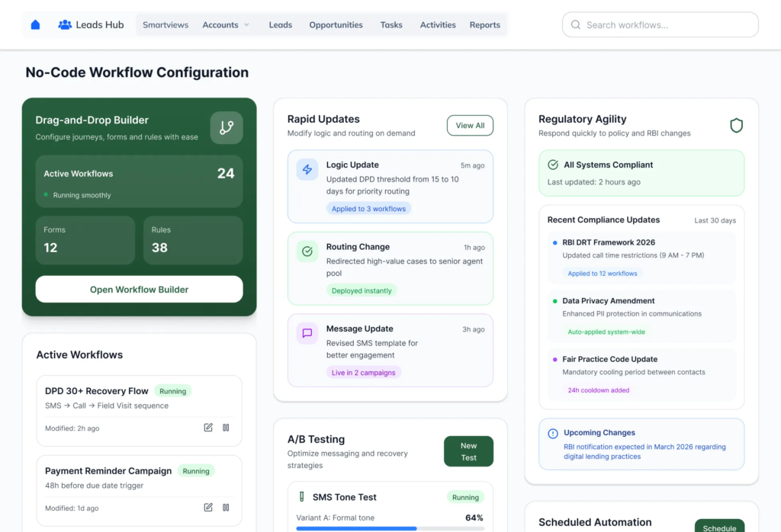Screen dimensions: 781x532
Task: Click the Active Workflows 24 stat card
Action: [139, 181]
